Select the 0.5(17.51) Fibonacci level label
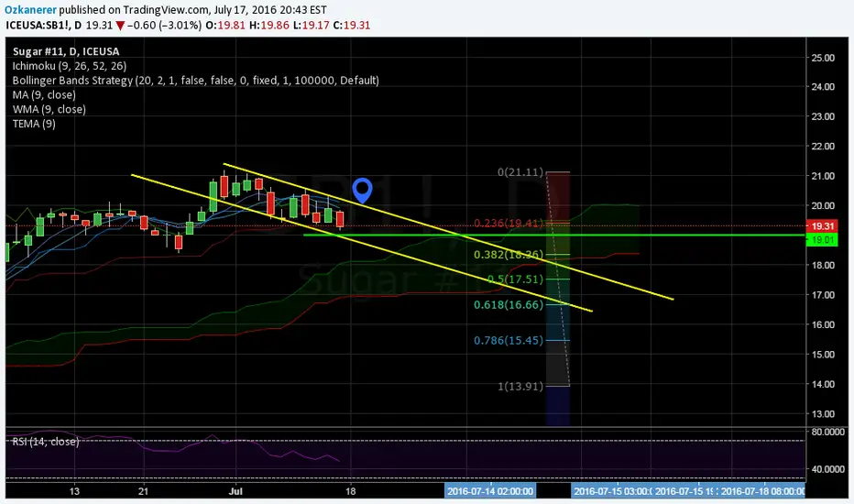The width and height of the screenshot is (854, 504). [515, 279]
